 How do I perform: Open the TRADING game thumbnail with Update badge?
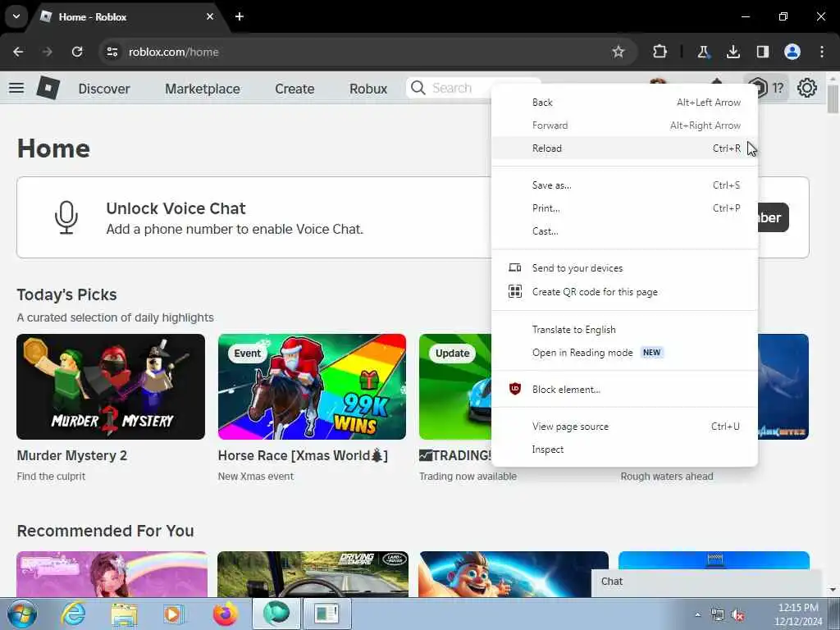(455, 387)
